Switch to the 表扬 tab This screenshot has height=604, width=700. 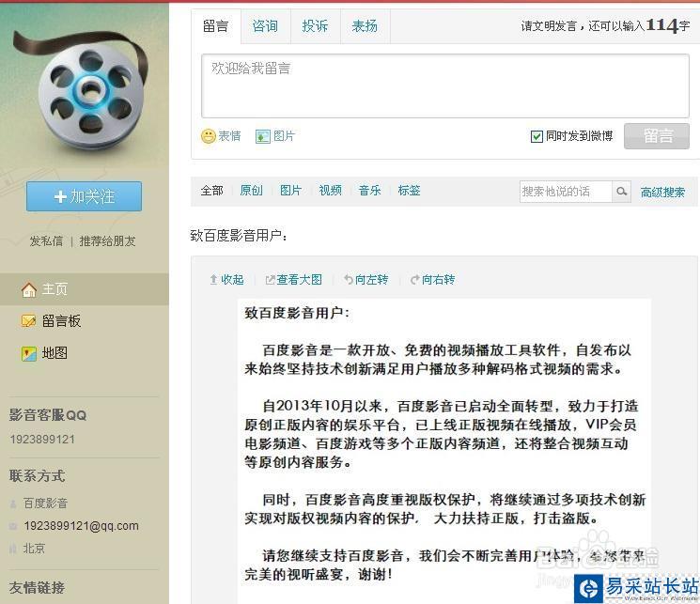366,26
